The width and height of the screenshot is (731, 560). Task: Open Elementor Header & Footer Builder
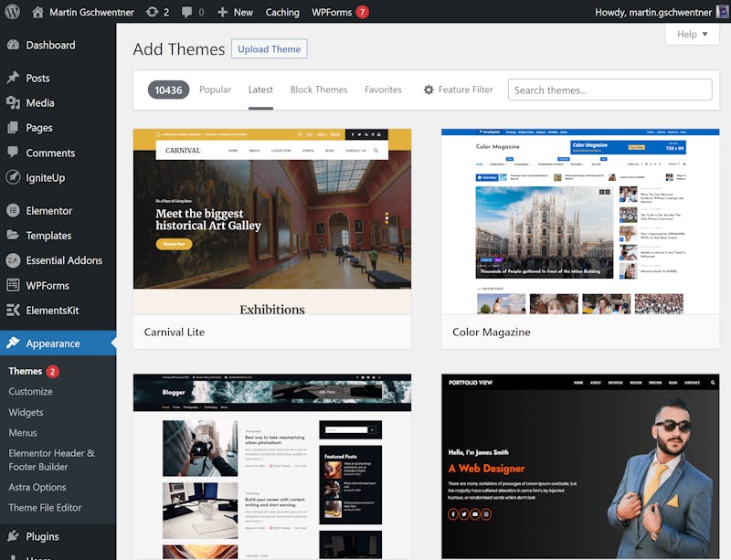(51, 460)
